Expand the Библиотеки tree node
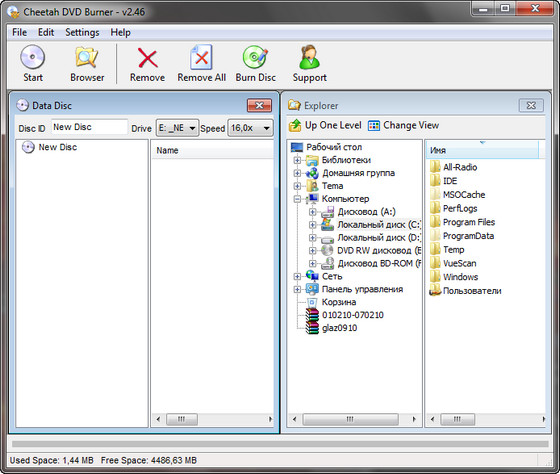The width and height of the screenshot is (560, 474). click(297, 160)
